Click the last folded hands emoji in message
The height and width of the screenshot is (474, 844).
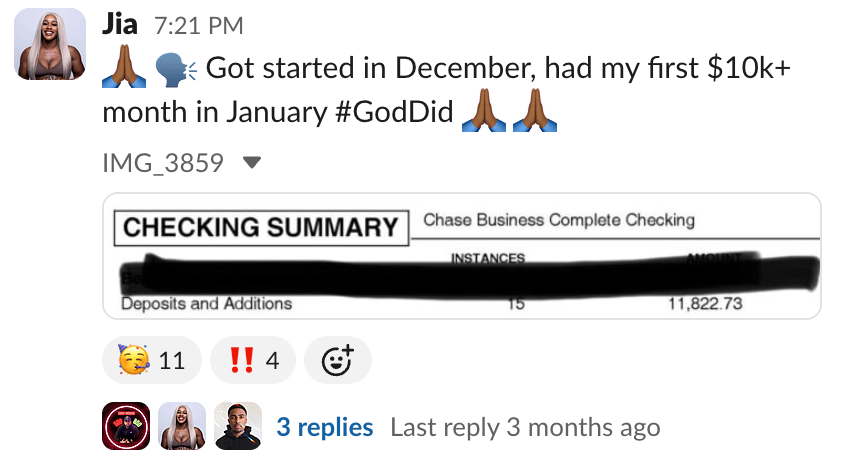[x=534, y=112]
